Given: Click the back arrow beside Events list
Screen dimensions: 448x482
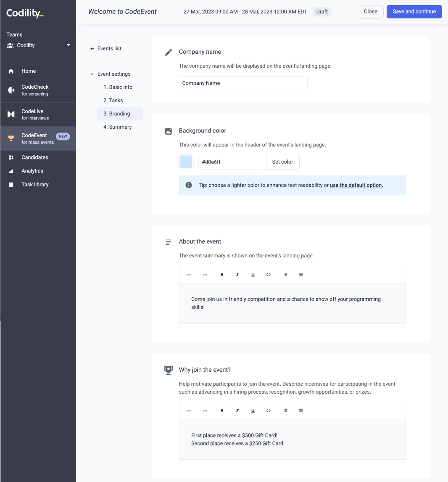Looking at the screenshot, I should [92, 48].
